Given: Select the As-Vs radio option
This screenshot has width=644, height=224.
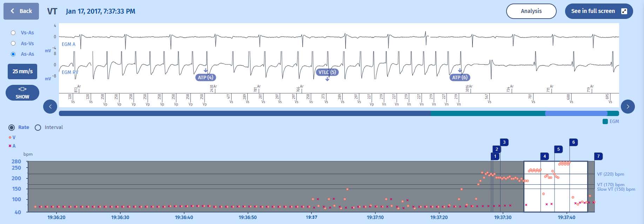Looking at the screenshot, I should tap(13, 43).
